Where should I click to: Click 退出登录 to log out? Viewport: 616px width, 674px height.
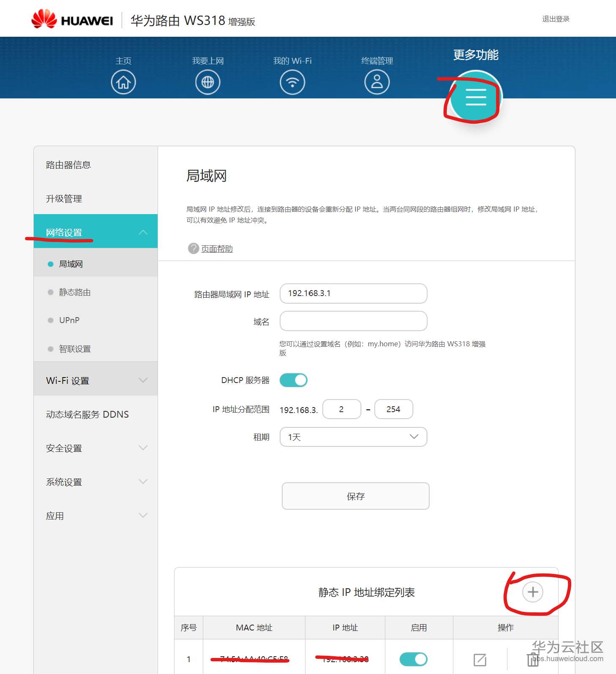[x=556, y=19]
